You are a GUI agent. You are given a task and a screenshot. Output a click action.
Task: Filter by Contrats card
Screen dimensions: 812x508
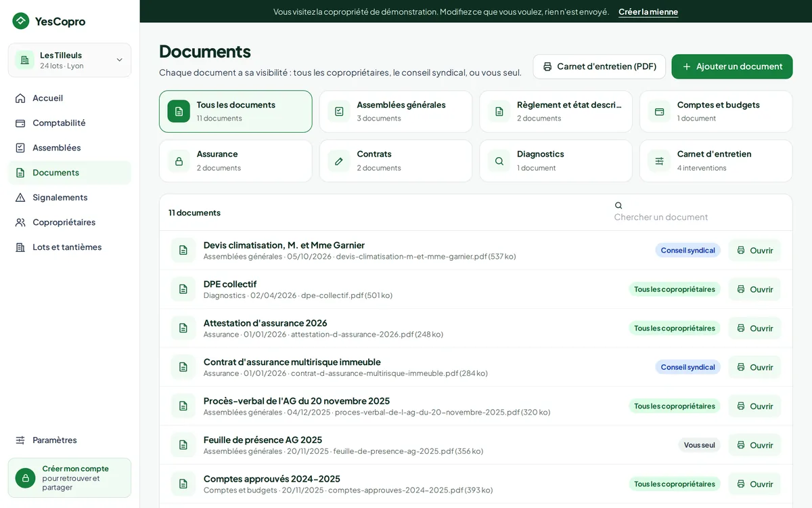point(396,161)
